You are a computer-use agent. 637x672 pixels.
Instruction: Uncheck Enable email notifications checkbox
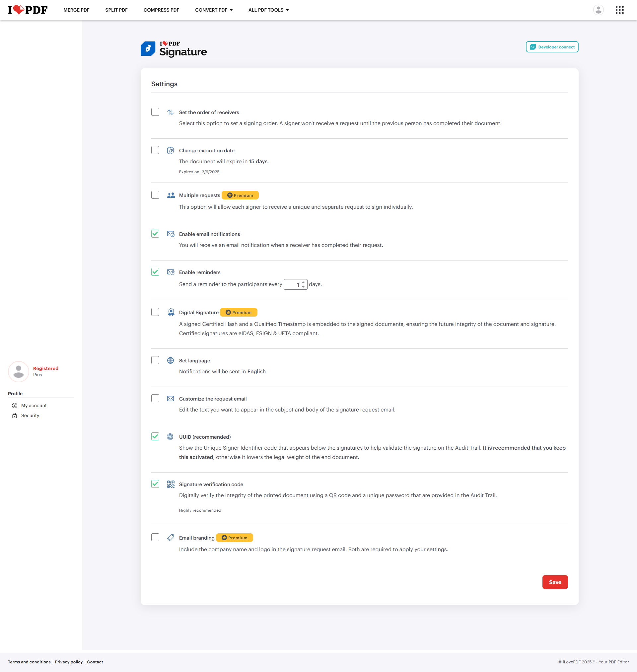tap(155, 234)
